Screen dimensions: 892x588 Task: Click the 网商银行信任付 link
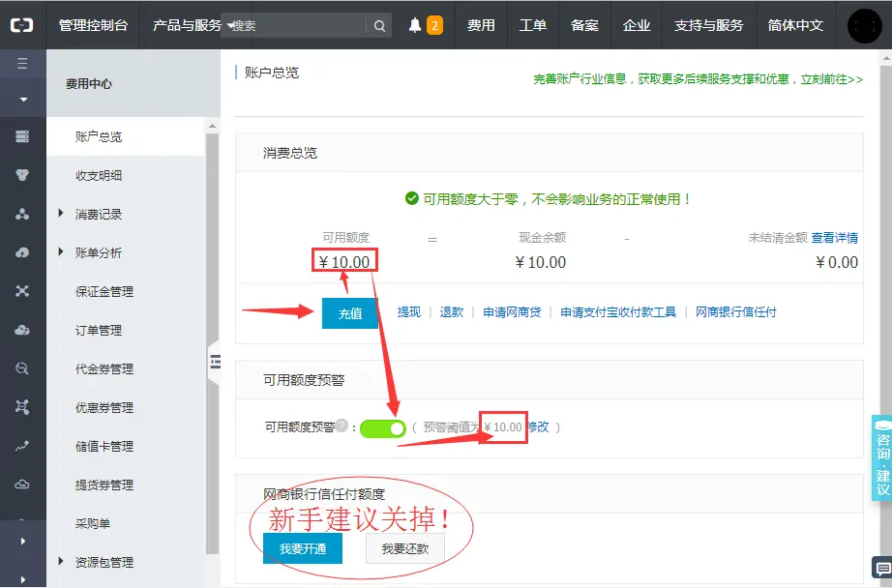736,312
